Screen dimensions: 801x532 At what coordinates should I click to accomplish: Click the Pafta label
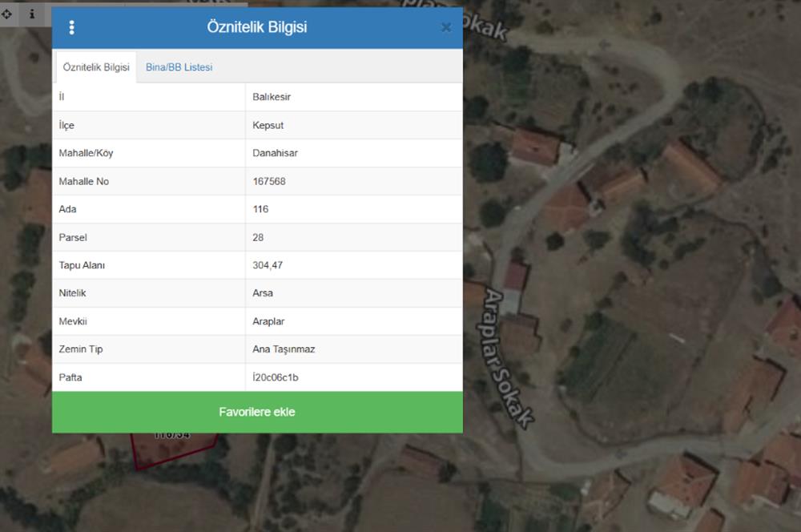tap(70, 377)
